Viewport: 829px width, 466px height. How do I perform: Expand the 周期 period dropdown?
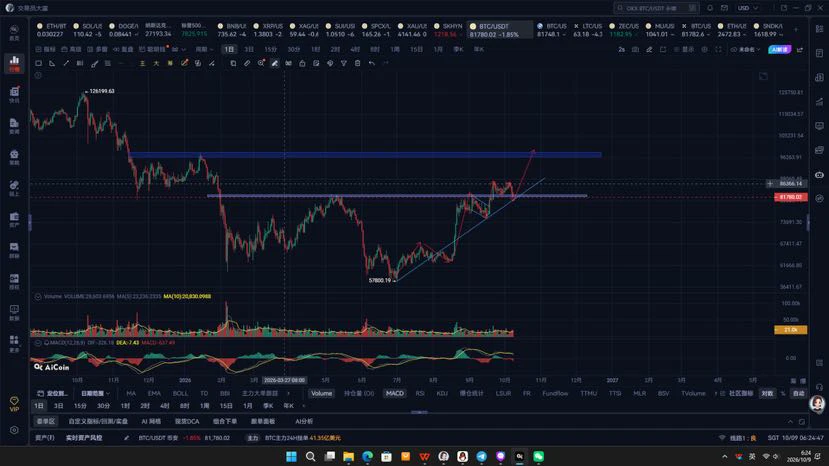click(x=204, y=49)
